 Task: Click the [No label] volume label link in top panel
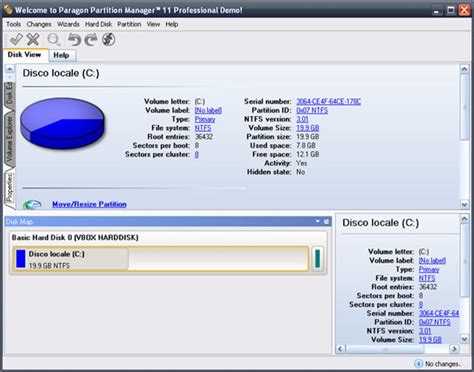(x=208, y=110)
